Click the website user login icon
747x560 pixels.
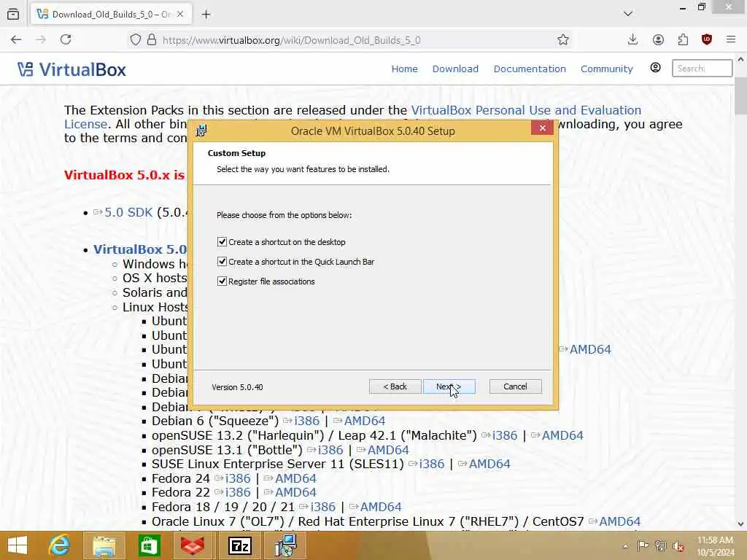click(x=656, y=68)
